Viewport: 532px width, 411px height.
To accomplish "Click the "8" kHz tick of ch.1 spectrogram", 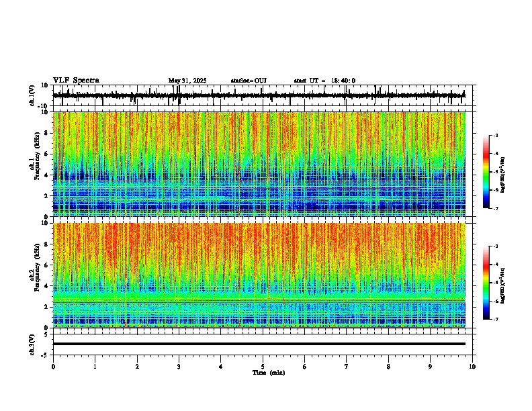I will (47, 133).
